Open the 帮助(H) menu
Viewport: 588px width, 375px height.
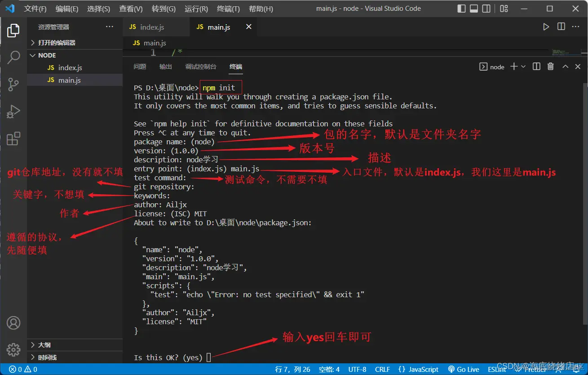pos(261,9)
